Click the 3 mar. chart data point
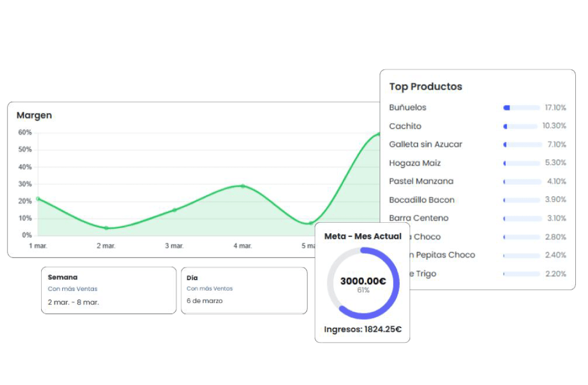The image size is (588, 385). (175, 210)
